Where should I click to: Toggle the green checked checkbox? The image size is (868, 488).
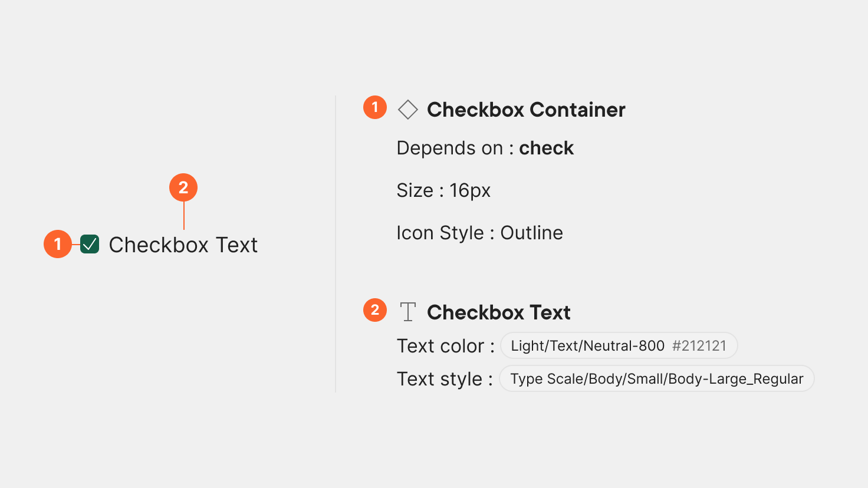[90, 244]
